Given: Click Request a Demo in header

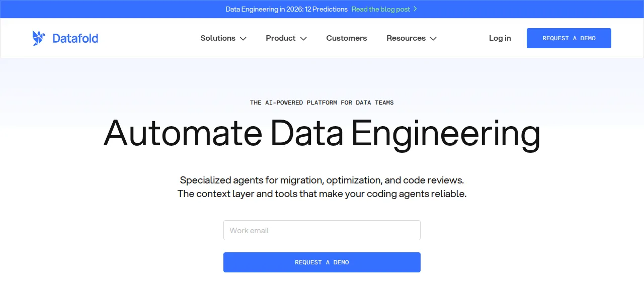Looking at the screenshot, I should click(x=569, y=38).
